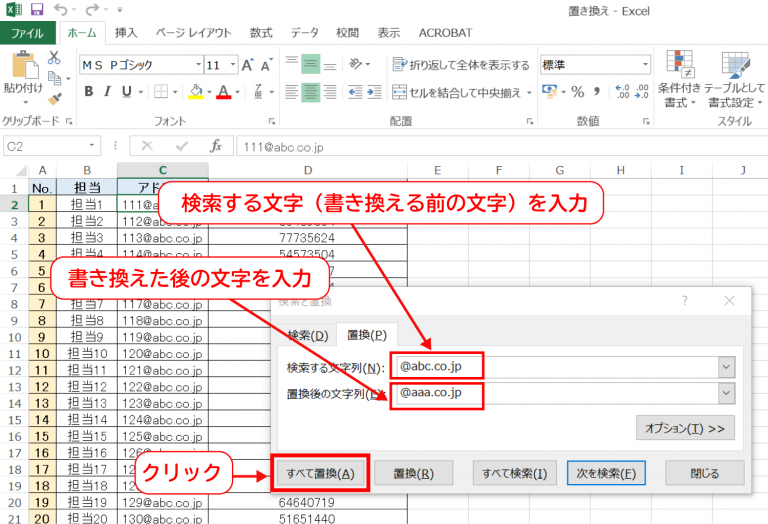
Task: Open the MS Pゴシック font name dropdown
Action: click(x=198, y=65)
